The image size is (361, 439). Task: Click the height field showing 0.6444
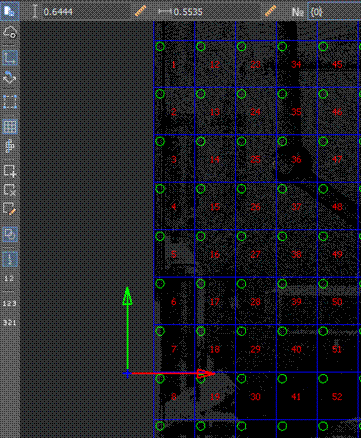87,12
